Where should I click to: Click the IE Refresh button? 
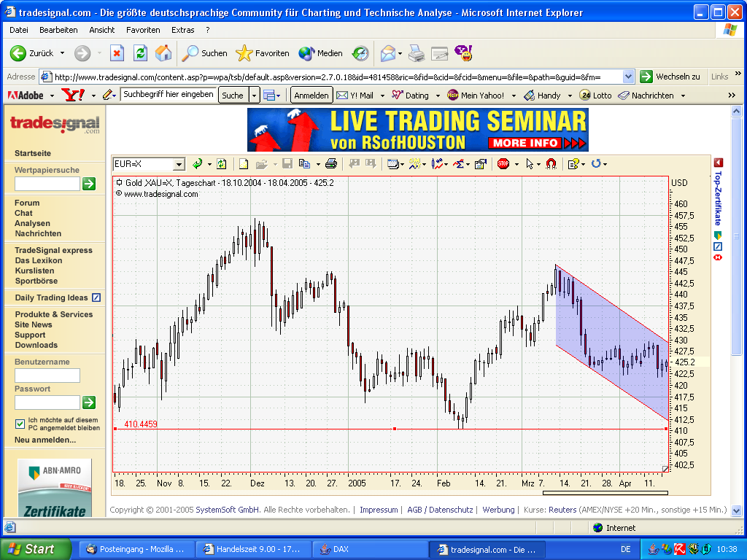[x=140, y=52]
